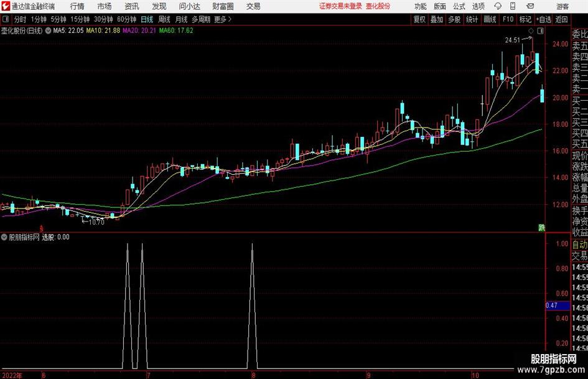The image size is (588, 379).
Task: Switch to 30分钟 period tab
Action: pyautogui.click(x=103, y=19)
